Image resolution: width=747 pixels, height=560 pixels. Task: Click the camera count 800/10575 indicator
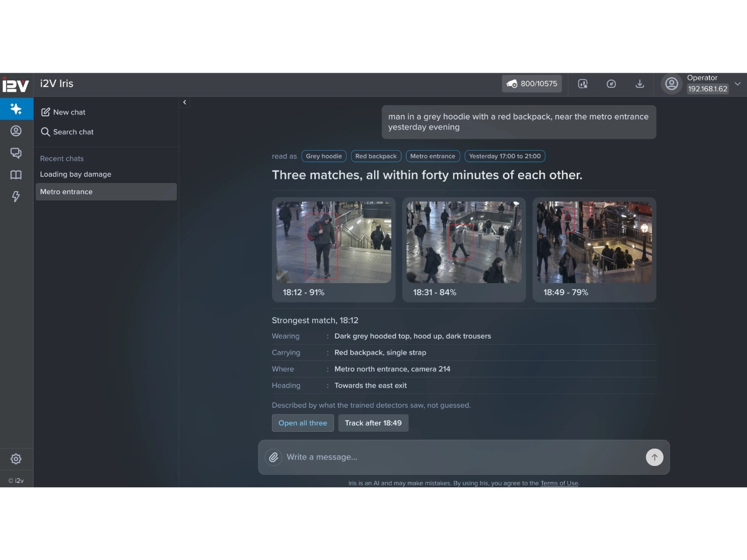click(x=532, y=84)
